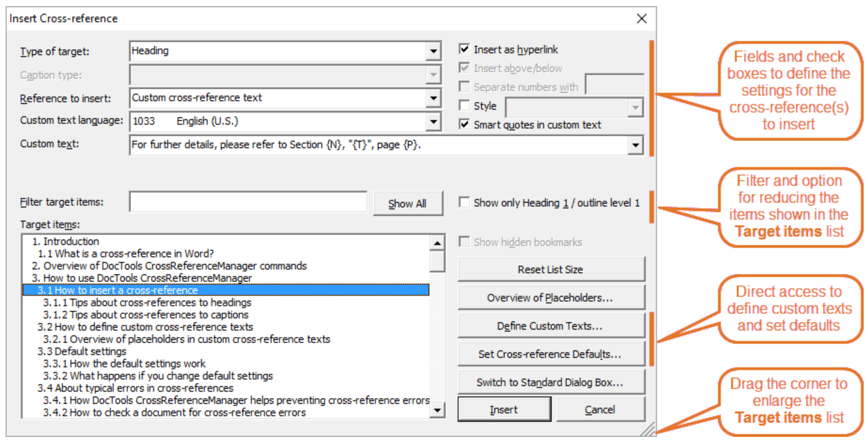
Task: Click the Filter target items field
Action: [x=248, y=202]
